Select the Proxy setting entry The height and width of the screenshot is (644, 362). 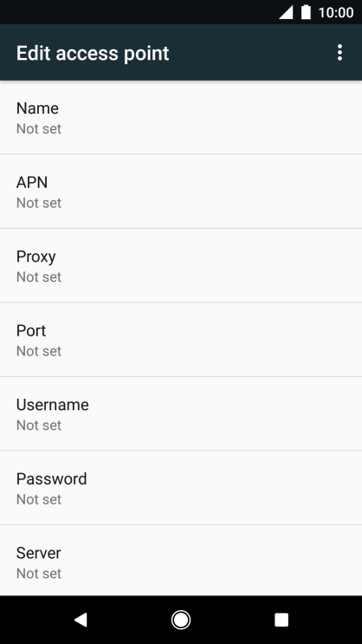181,266
